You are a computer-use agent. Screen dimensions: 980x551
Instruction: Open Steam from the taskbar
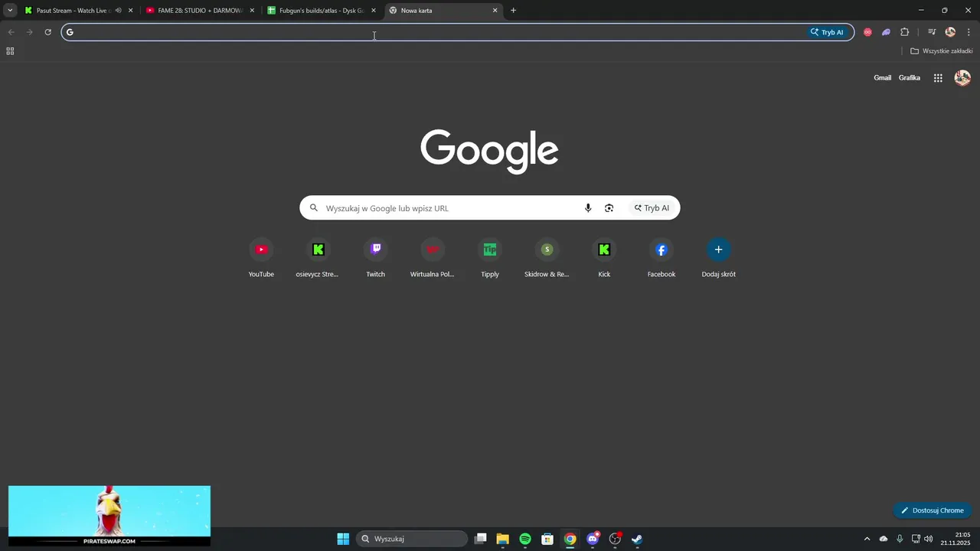point(637,539)
